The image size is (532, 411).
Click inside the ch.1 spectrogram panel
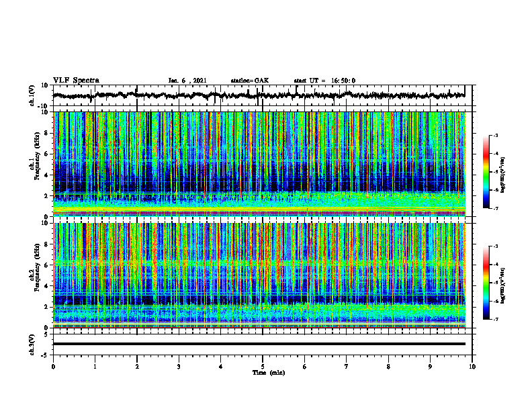click(x=259, y=164)
